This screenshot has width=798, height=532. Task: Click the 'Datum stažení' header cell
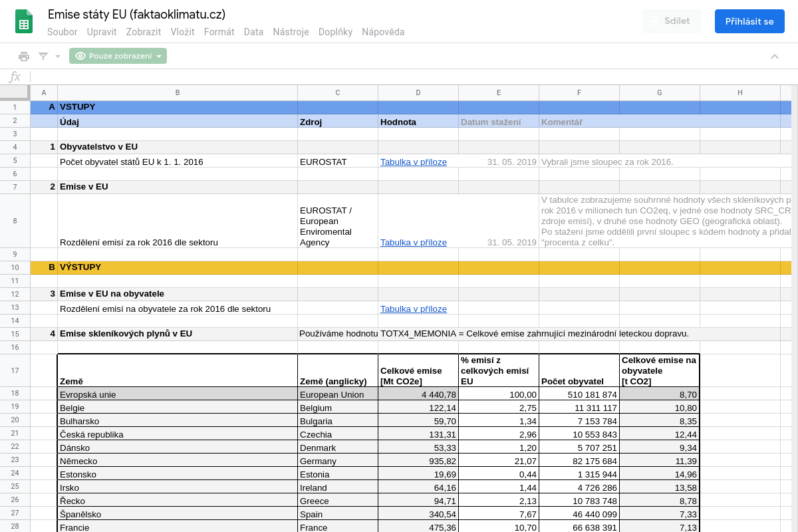499,122
